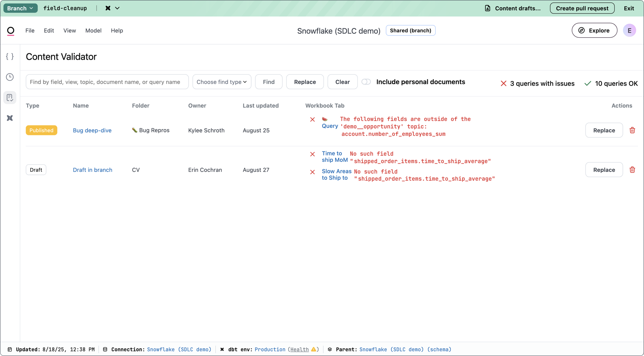Click the red X beside Time to ship MoM
This screenshot has width=644, height=356.
tap(312, 154)
